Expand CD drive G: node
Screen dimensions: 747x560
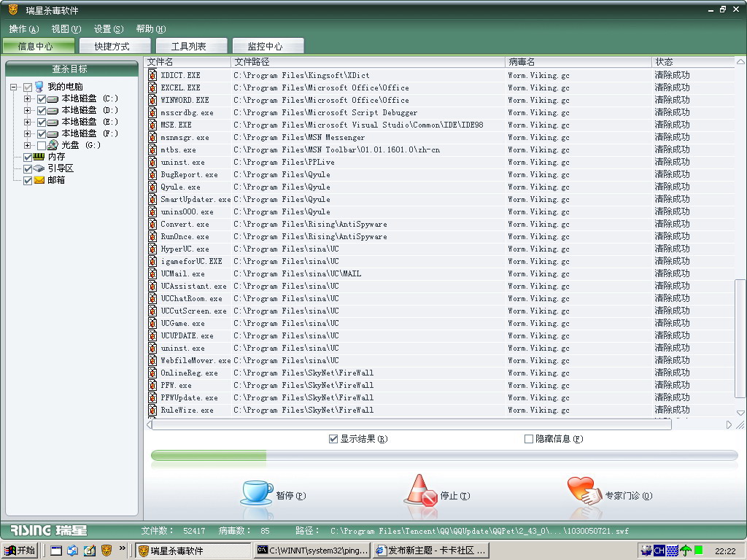click(x=27, y=146)
